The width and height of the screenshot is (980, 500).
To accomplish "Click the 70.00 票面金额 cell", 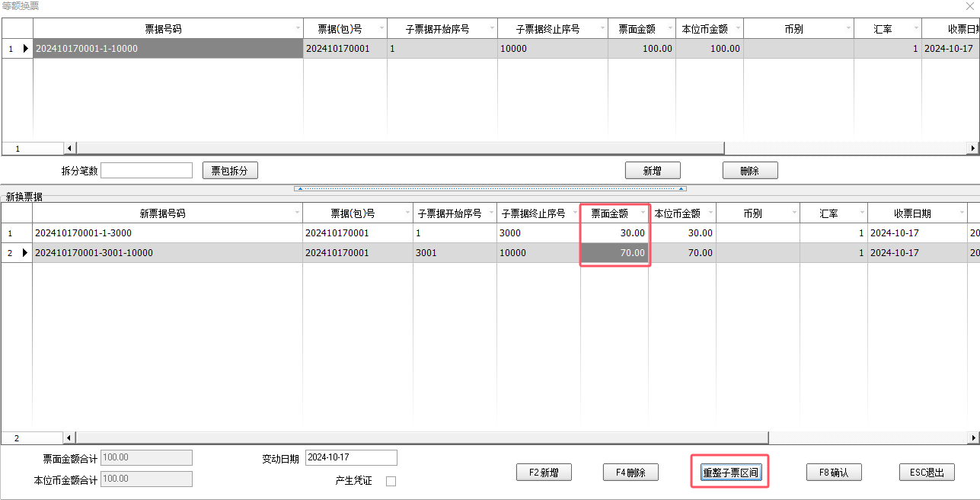I will (614, 253).
